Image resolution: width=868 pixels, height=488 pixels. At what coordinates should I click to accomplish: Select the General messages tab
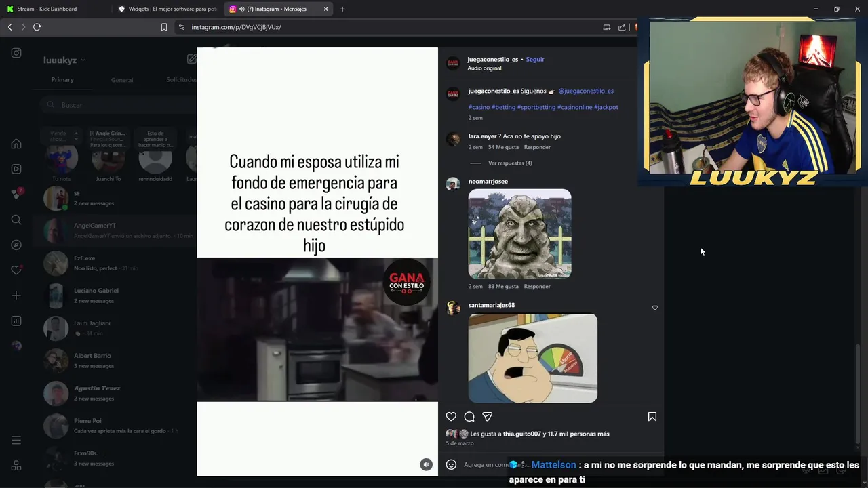122,80
